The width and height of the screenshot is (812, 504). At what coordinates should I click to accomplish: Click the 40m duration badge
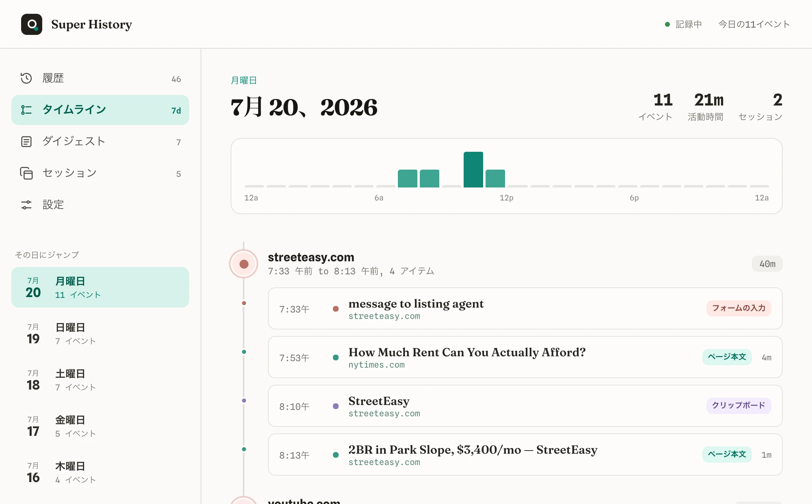point(767,264)
